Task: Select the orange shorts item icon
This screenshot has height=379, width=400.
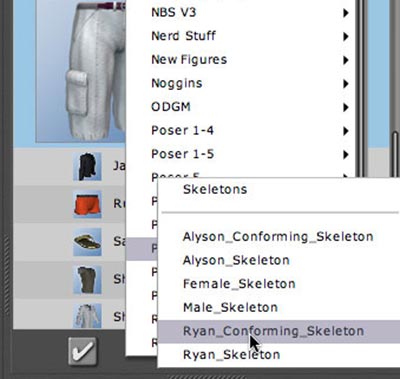Action: tap(87, 204)
